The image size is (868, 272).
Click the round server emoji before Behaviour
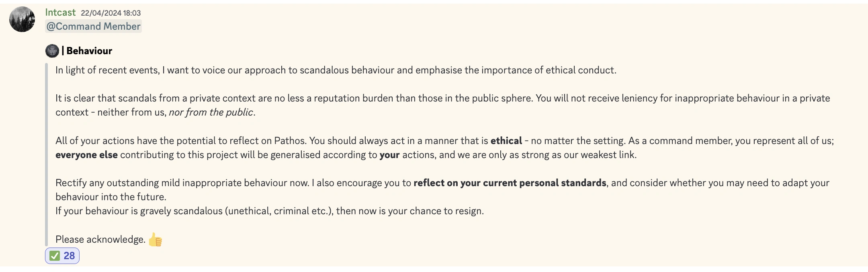point(52,51)
